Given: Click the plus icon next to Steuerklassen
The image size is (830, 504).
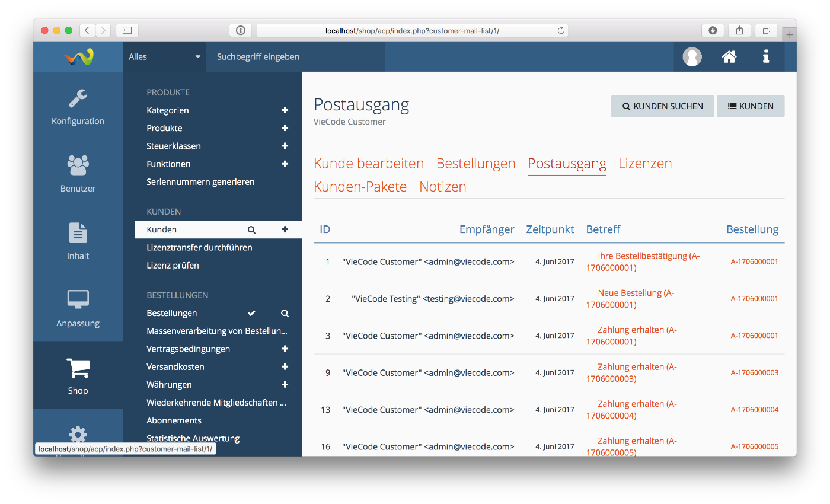Looking at the screenshot, I should click(x=285, y=146).
